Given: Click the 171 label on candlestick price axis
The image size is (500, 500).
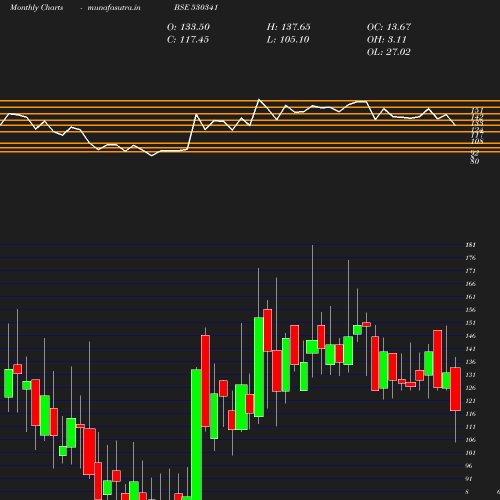Looking at the screenshot, I should point(470,271).
